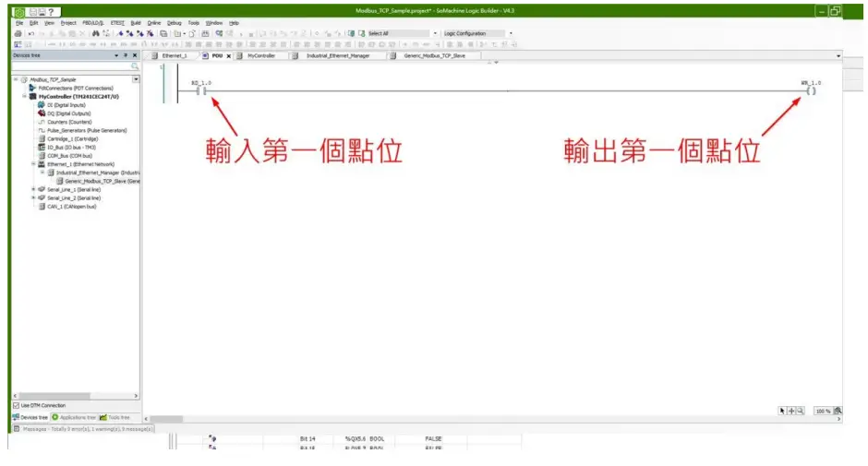Open the Select All dropdown
The image size is (868, 466).
point(435,33)
